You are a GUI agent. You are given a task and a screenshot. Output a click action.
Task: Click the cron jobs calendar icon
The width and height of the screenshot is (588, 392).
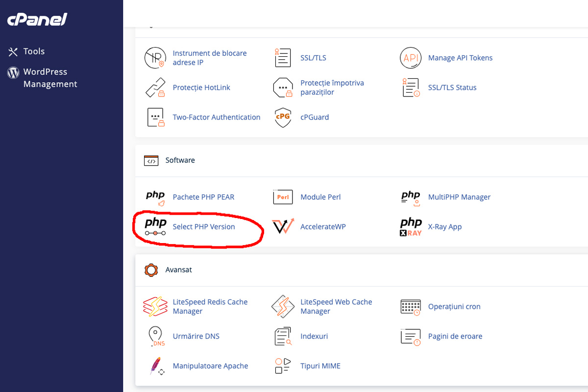[411, 307]
